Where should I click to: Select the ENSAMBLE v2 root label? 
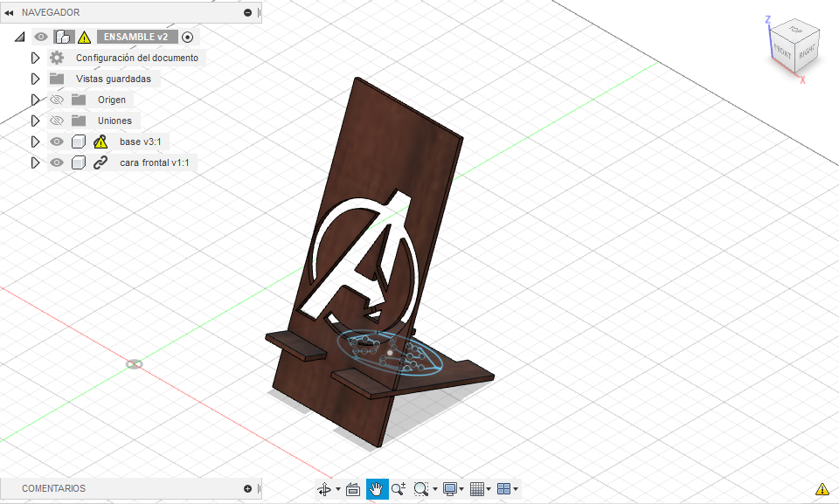pyautogui.click(x=136, y=37)
